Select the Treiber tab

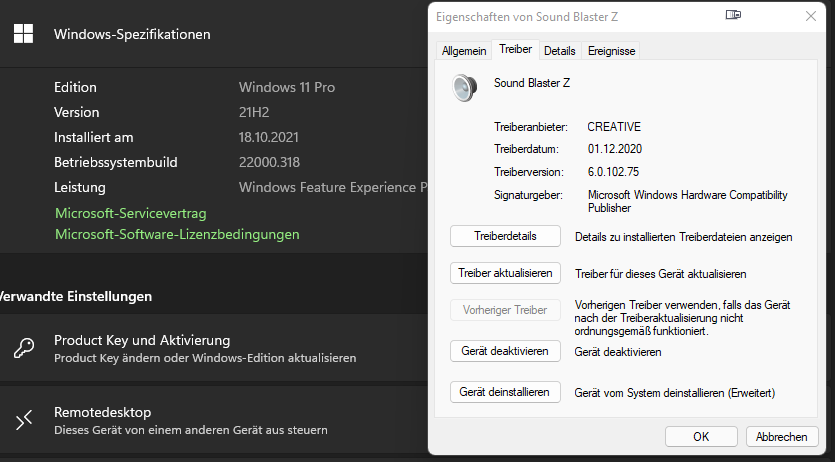click(515, 49)
